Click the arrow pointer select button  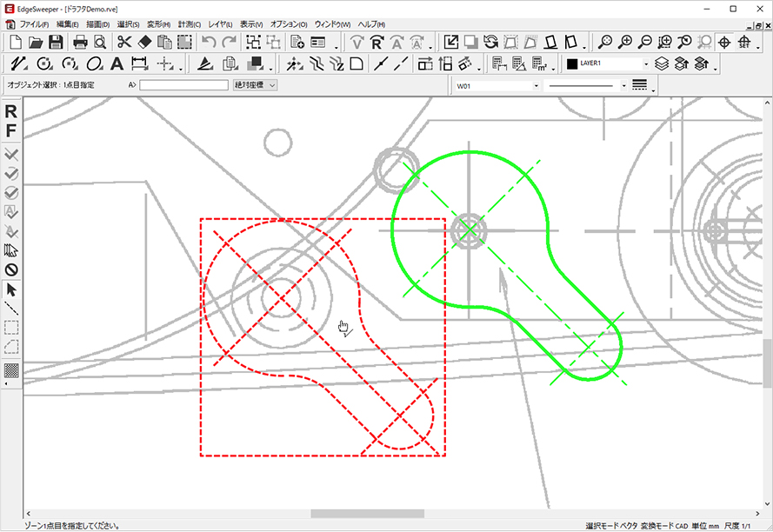click(x=11, y=289)
